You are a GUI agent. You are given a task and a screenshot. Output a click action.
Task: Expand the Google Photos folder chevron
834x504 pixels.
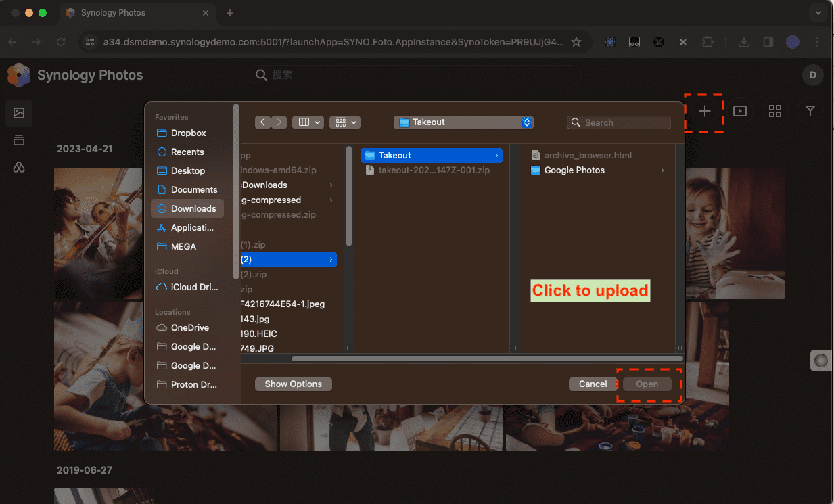point(662,170)
